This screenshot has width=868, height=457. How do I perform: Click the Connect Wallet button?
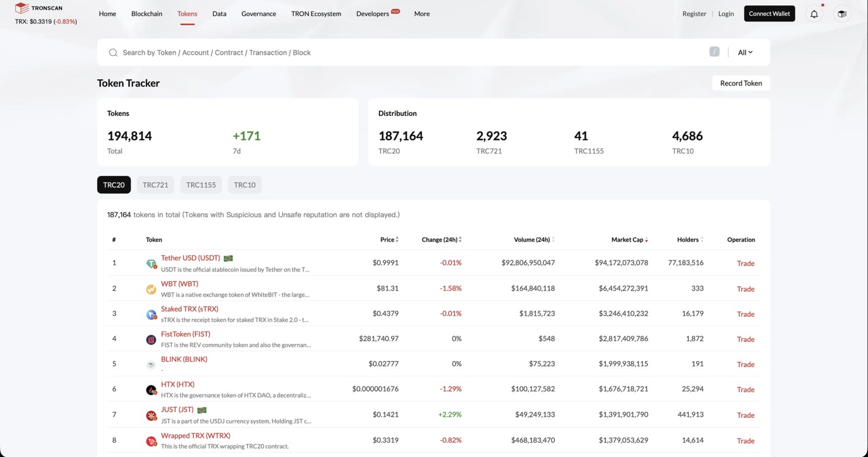pyautogui.click(x=769, y=14)
